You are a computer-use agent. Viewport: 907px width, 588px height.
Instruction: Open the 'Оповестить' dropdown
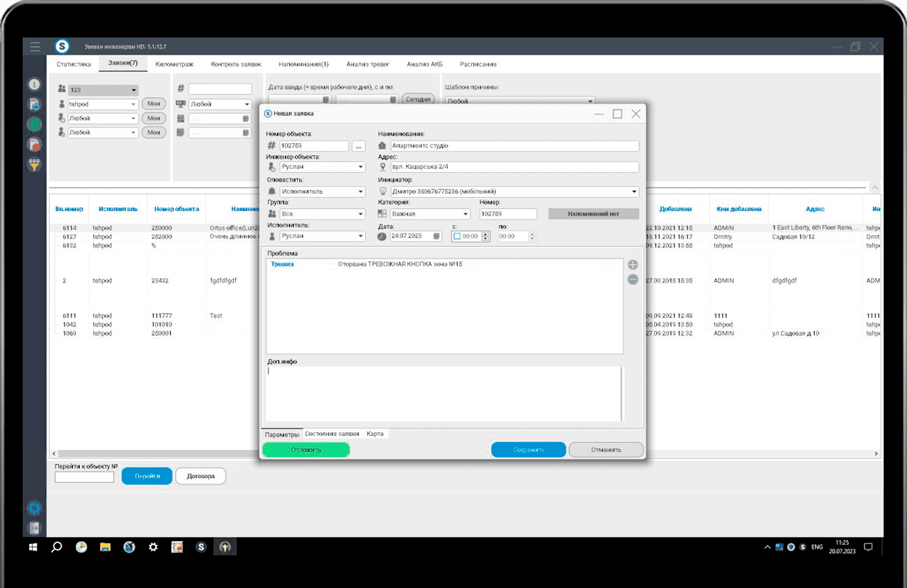(360, 191)
